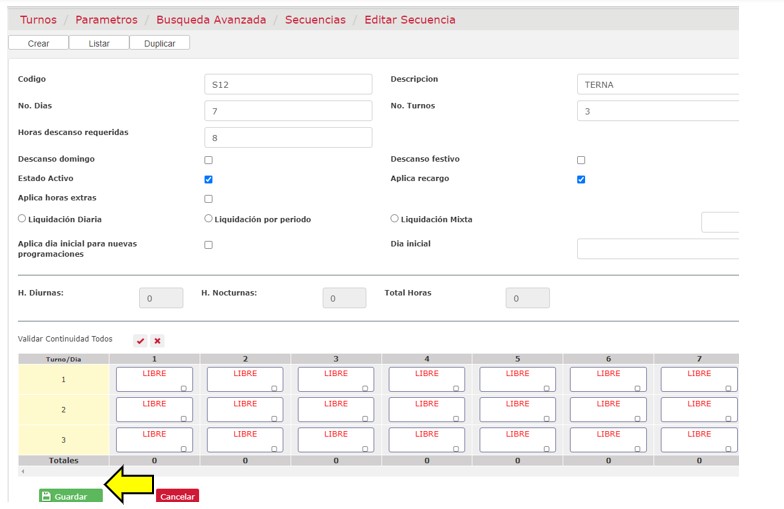Click the Horas descanso requeridas field
The height and width of the screenshot is (509, 784).
tap(288, 138)
